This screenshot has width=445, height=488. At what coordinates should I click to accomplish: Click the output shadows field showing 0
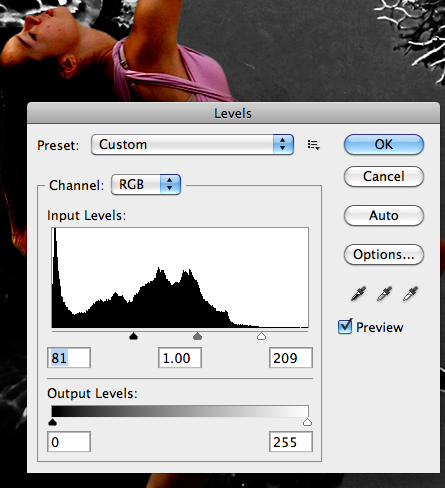[69, 442]
